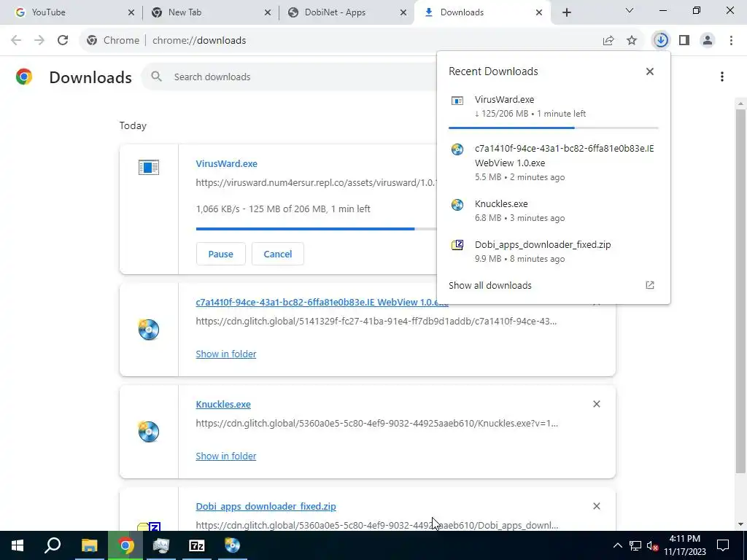Open the Windows Start menu
The width and height of the screenshot is (747, 560).
pyautogui.click(x=18, y=545)
